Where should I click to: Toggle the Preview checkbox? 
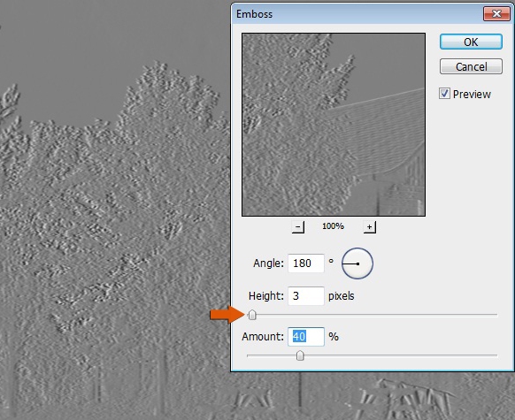point(444,94)
